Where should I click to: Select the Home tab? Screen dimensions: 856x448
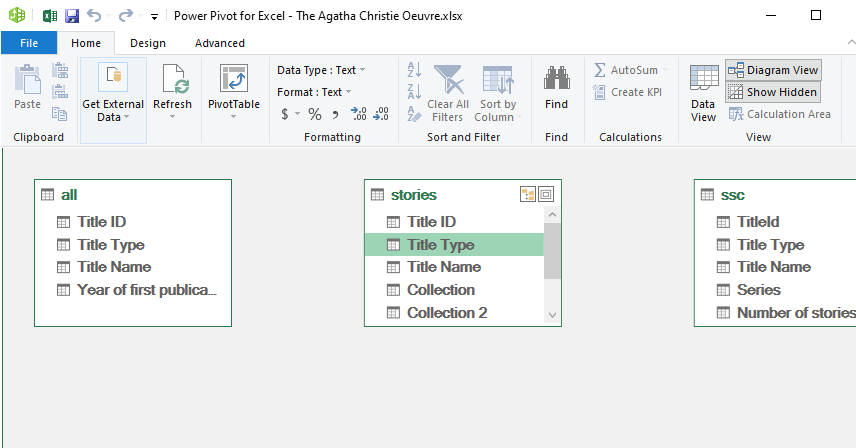tap(86, 43)
